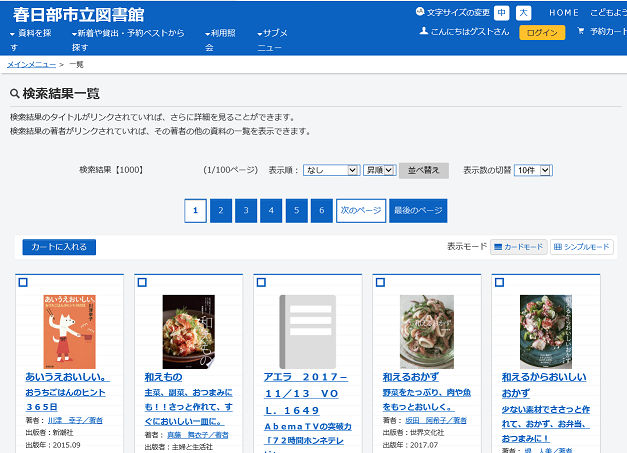Viewport: 627px width, 453px height.
Task: Go to results page 2
Action: 221,211
